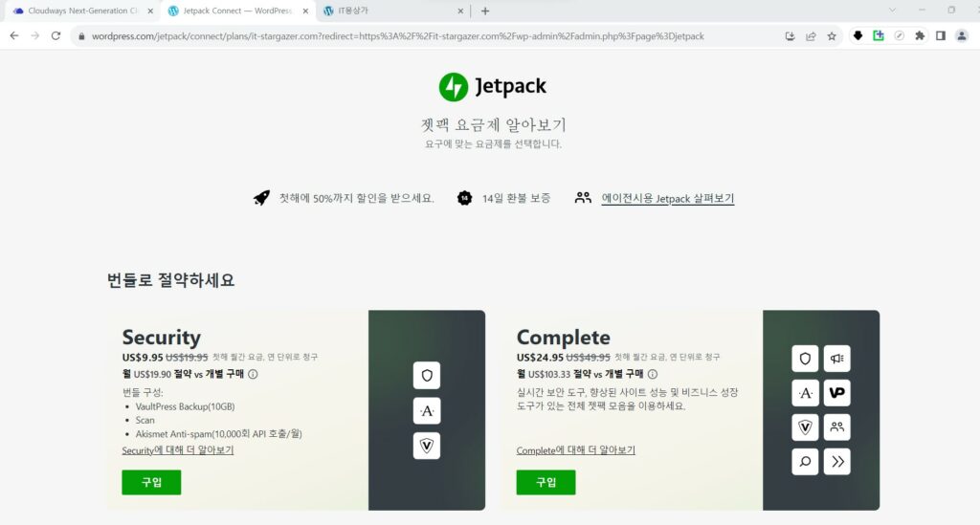Open the browser extensions puzzle icon
Viewport: 980px width, 525px height.
pos(920,36)
